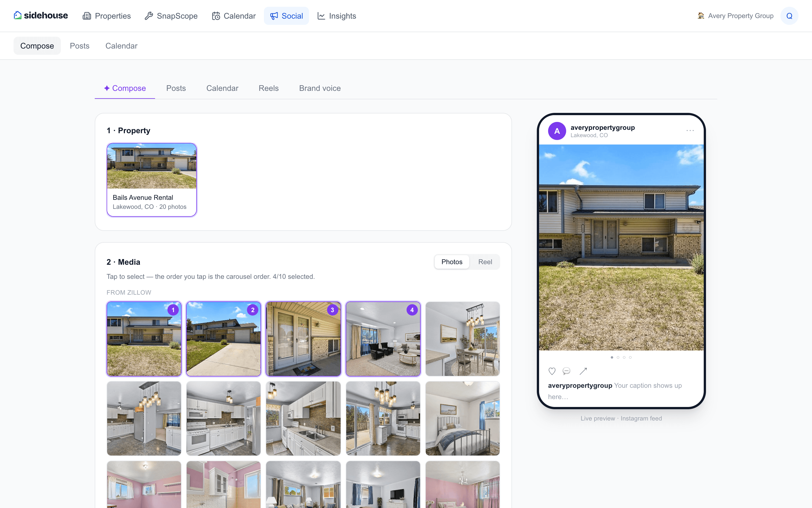Image resolution: width=812 pixels, height=508 pixels.
Task: Select the pink room chandelier photo
Action: 463,484
